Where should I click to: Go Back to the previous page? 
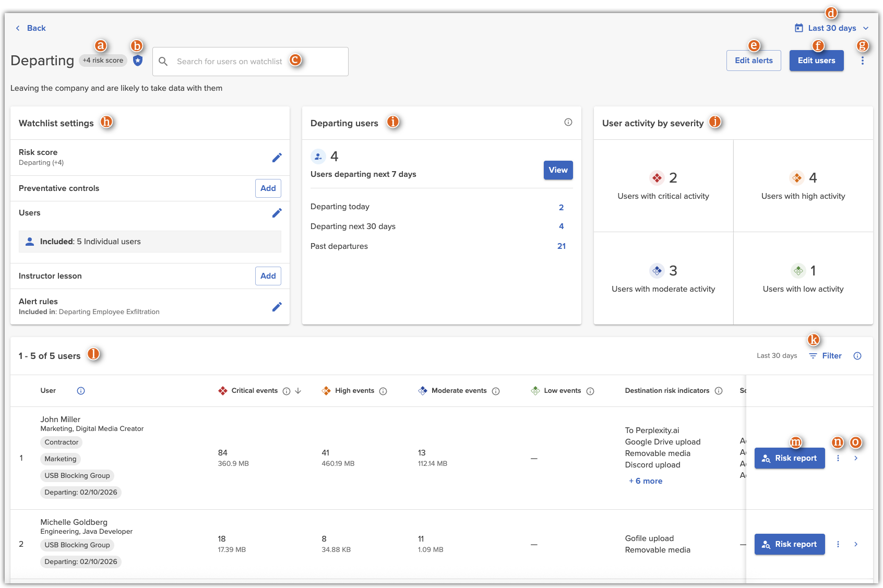pos(31,28)
